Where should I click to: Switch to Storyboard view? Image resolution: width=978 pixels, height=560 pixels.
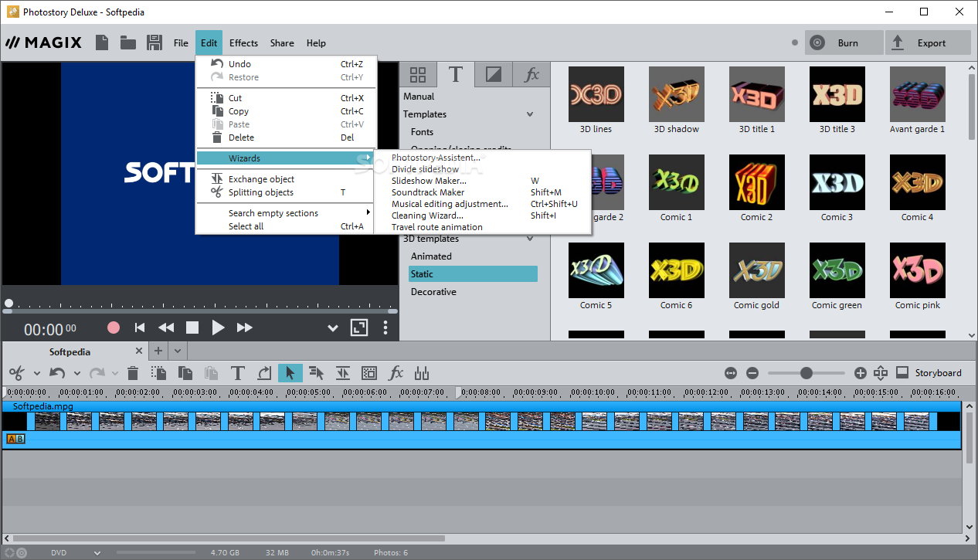coord(929,373)
